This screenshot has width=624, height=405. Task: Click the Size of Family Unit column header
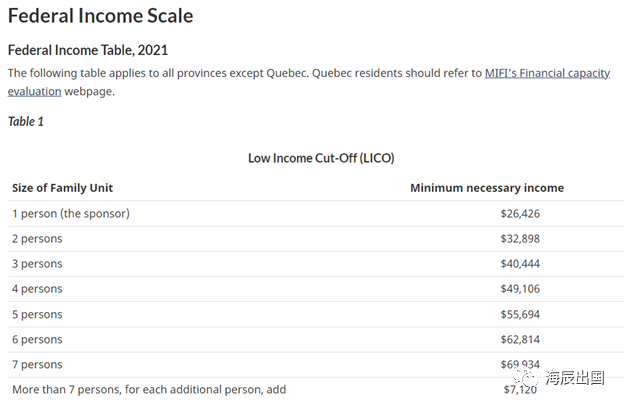pyautogui.click(x=62, y=188)
